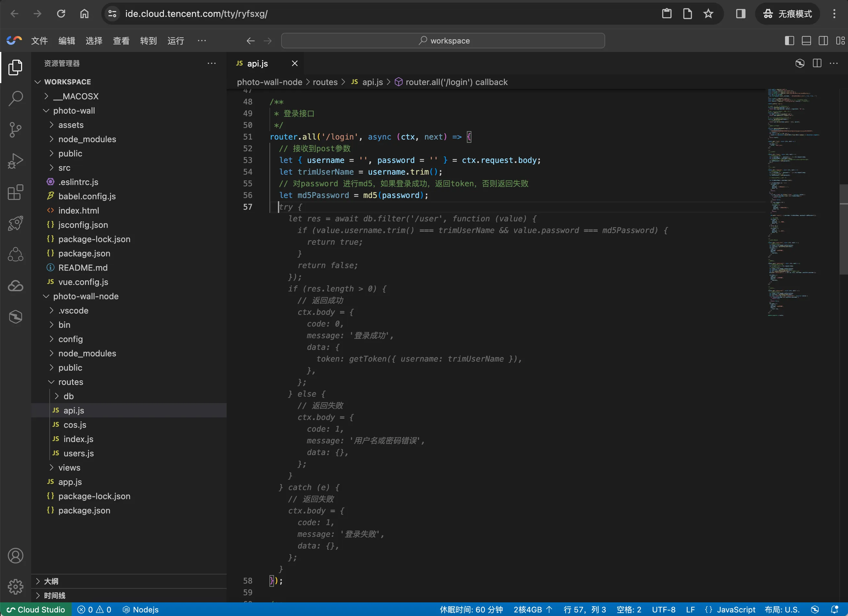Viewport: 848px width, 616px height.
Task: Open the 文件 menu
Action: [39, 41]
